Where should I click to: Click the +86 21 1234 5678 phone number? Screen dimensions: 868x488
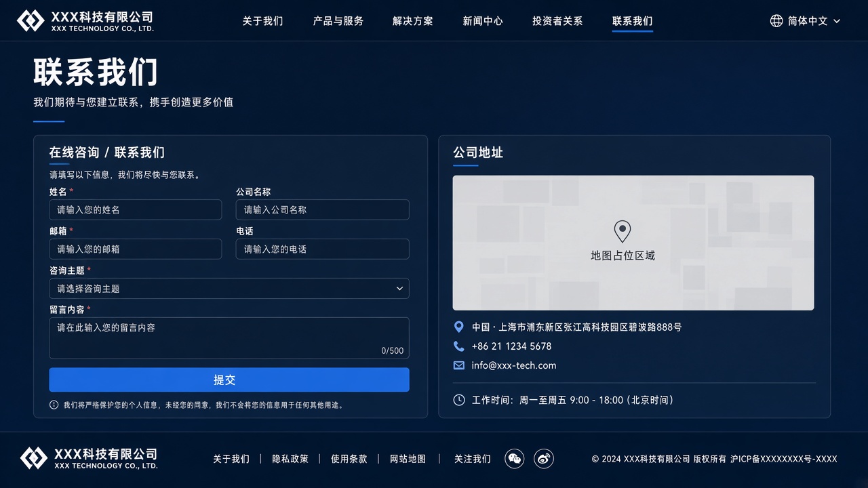512,346
